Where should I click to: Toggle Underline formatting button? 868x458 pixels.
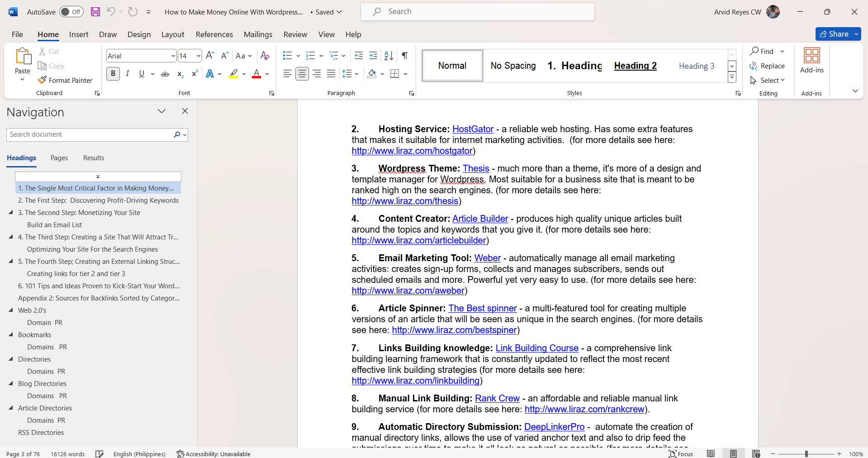click(x=142, y=74)
